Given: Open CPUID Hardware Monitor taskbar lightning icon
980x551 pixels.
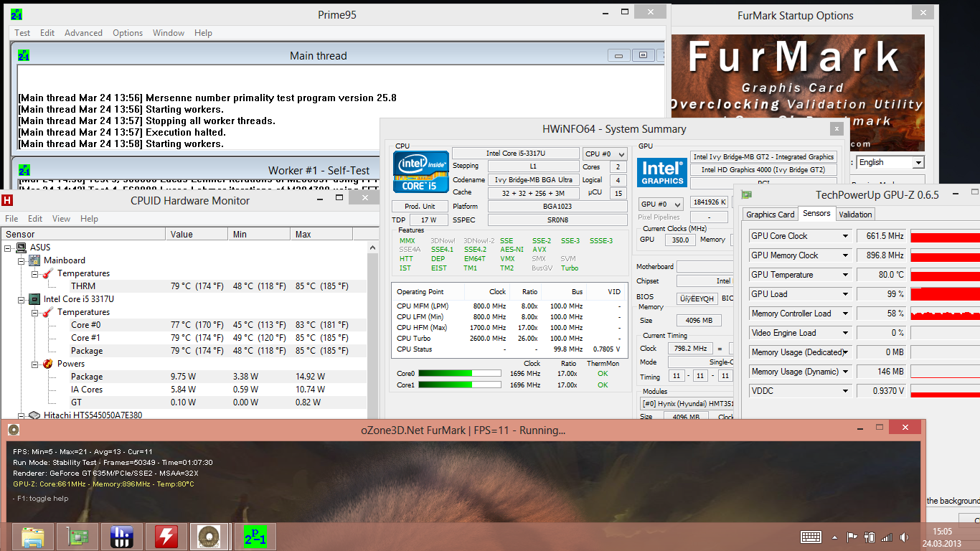Looking at the screenshot, I should [166, 537].
